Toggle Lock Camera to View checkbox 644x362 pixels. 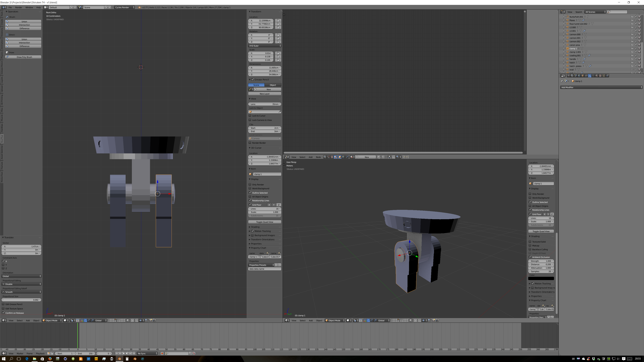[250, 120]
